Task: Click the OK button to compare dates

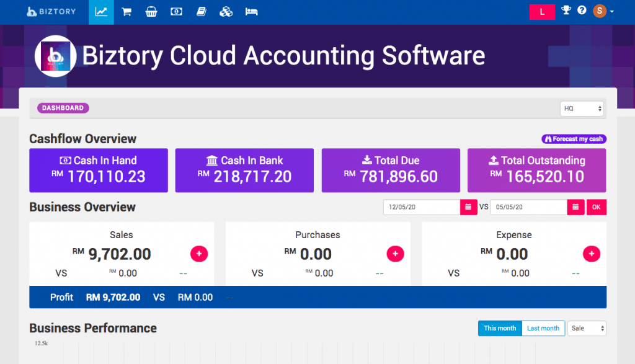Action: (x=597, y=207)
